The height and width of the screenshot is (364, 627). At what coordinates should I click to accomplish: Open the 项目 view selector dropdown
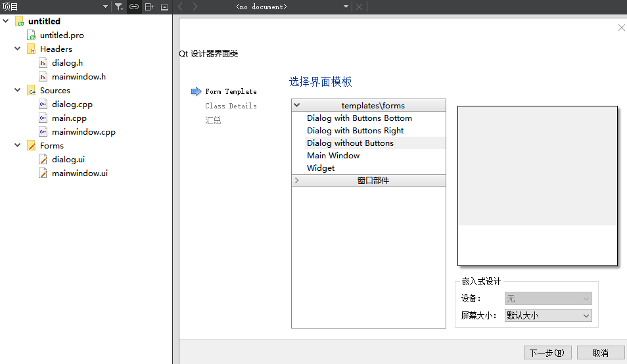tap(105, 7)
